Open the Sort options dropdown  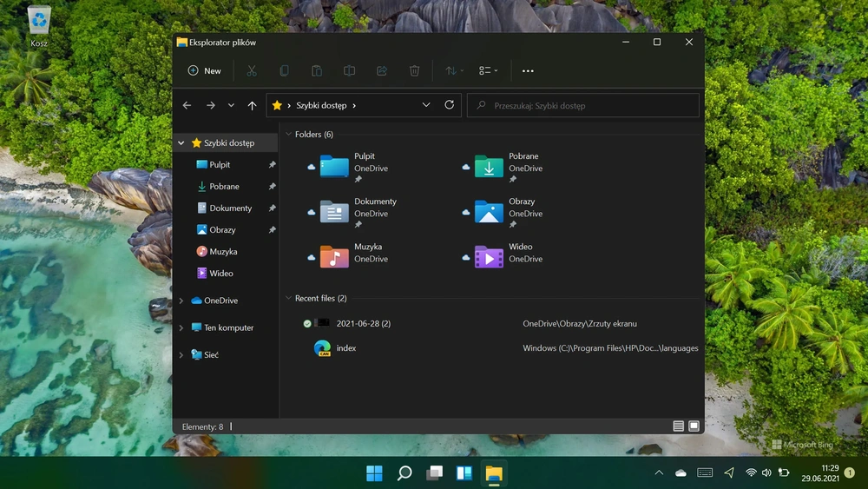point(455,71)
